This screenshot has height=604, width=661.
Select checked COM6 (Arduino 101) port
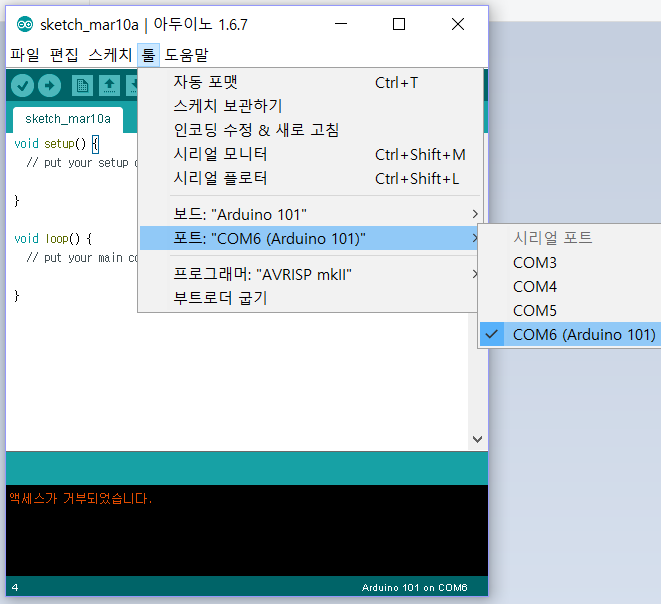(x=570, y=335)
